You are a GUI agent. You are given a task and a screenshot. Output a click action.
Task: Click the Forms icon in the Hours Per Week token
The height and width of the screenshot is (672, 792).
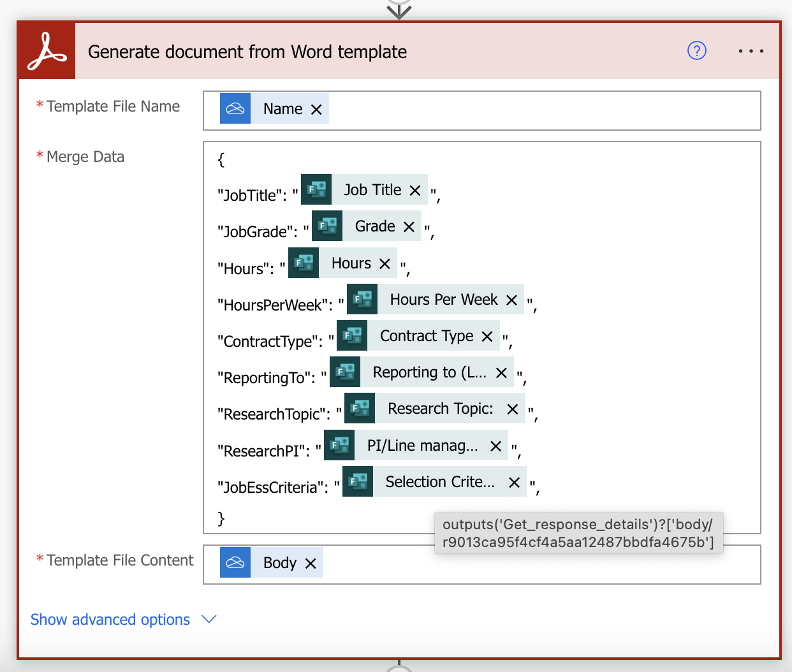pyautogui.click(x=362, y=299)
